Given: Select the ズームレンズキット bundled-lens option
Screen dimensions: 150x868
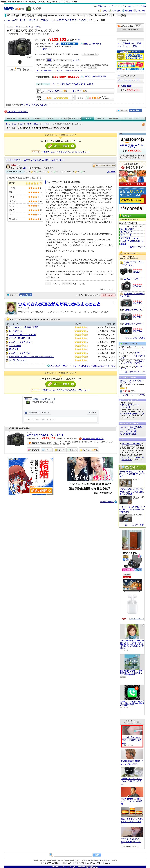Looking at the screenshot, I should point(63,60).
